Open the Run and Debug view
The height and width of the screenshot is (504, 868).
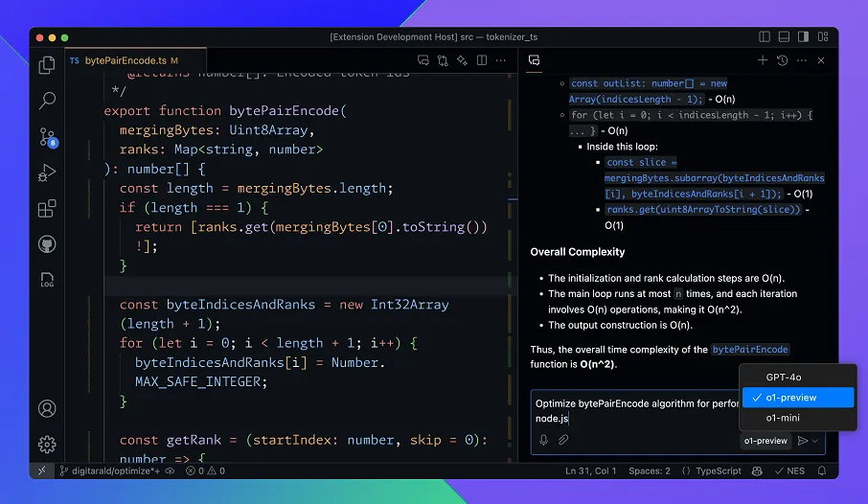[x=47, y=172]
